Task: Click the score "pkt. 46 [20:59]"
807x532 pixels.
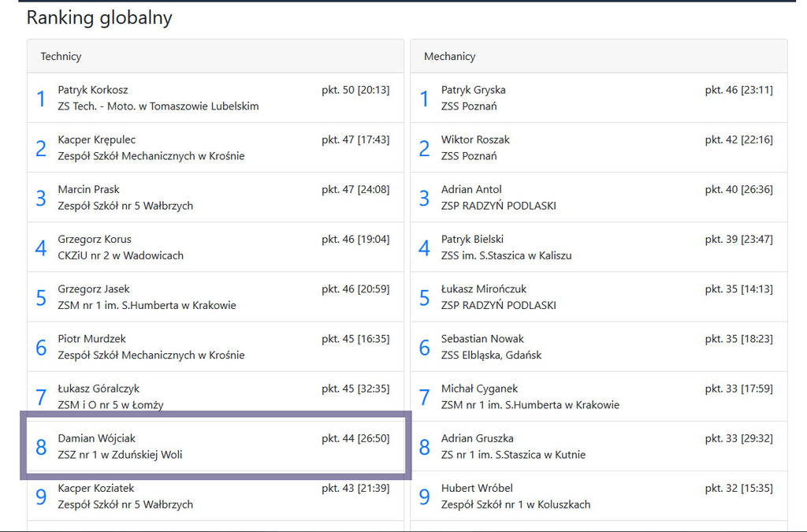Action: (x=355, y=289)
